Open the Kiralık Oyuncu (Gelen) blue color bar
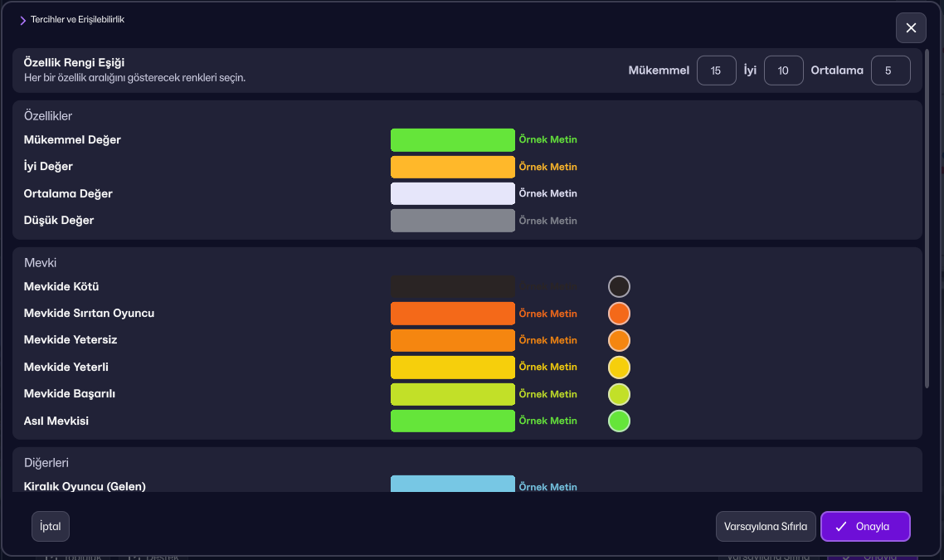 (453, 485)
